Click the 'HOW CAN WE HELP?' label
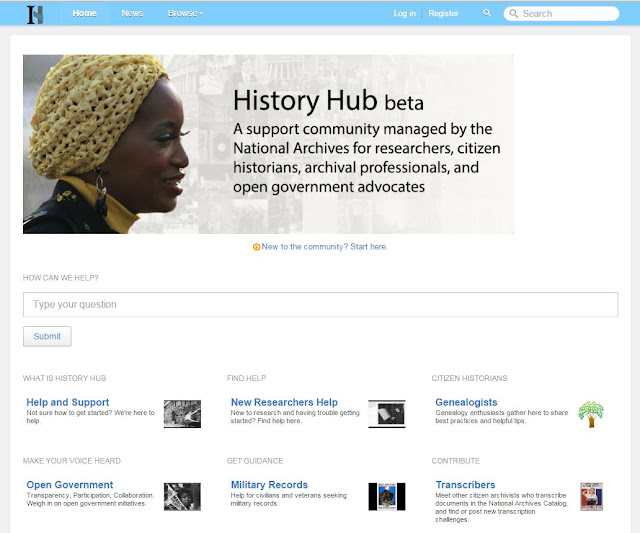 (60, 278)
